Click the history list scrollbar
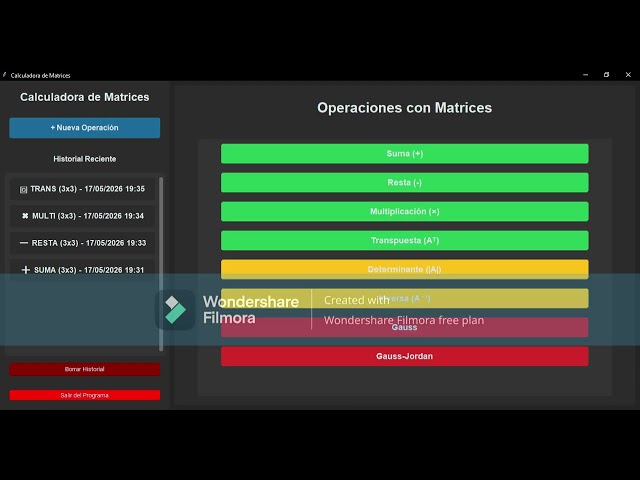 [x=161, y=264]
